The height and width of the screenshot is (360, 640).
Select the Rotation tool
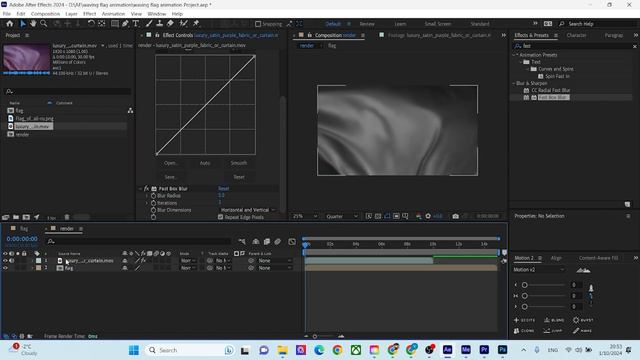(91, 24)
